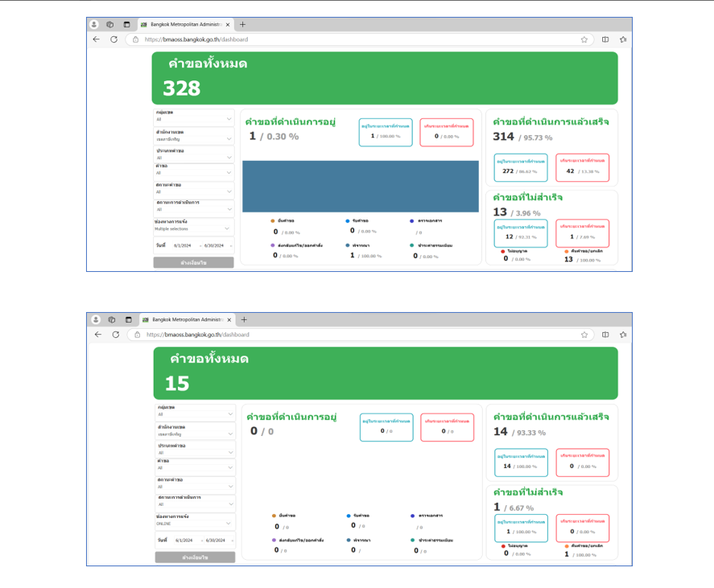This screenshot has height=588, width=714.
Task: Select the Bangkok Metropolitan tab in the top browser
Action: pyautogui.click(x=183, y=25)
